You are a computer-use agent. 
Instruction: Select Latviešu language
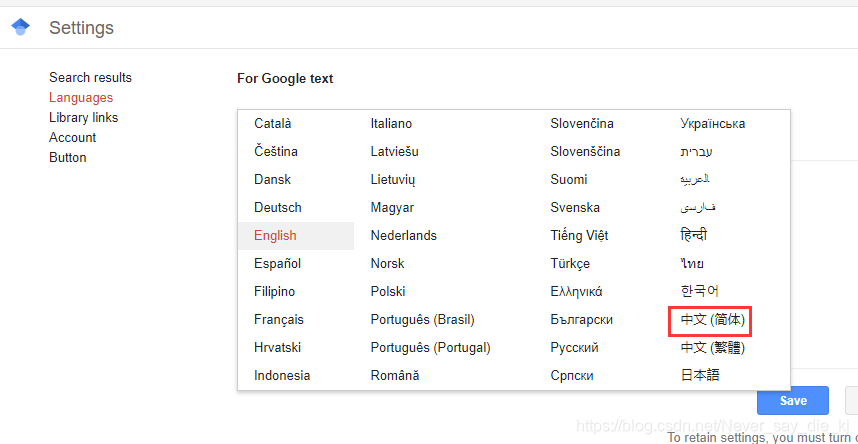pos(395,152)
